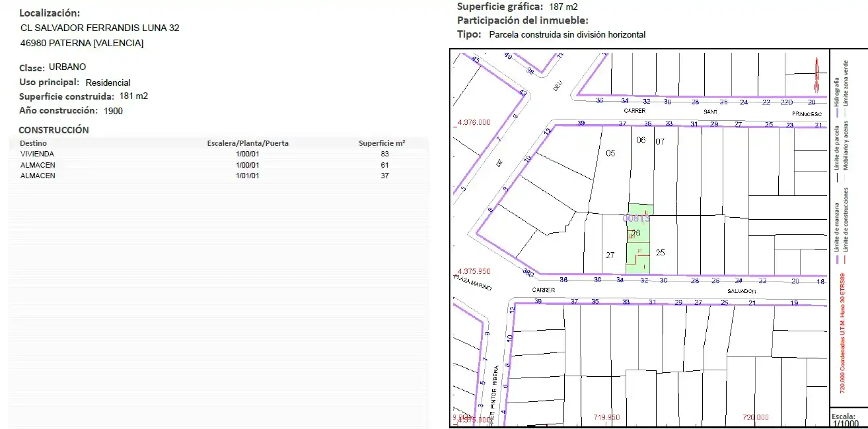Select parcel number 27 on the map

[610, 255]
